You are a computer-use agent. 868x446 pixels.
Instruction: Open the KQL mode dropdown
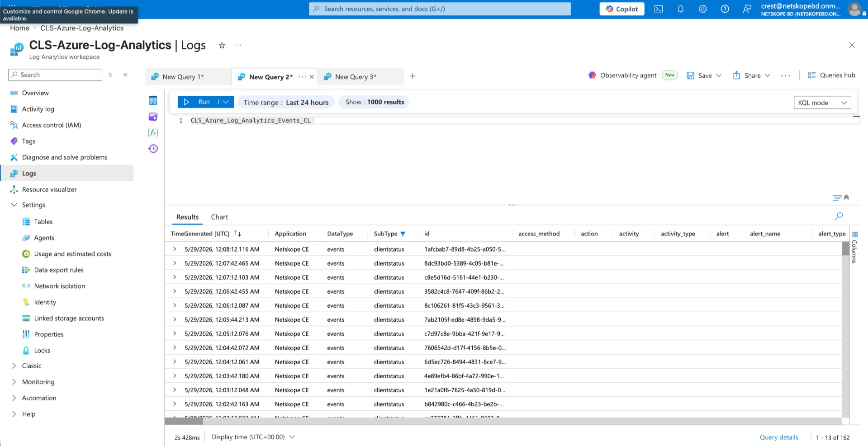(822, 103)
